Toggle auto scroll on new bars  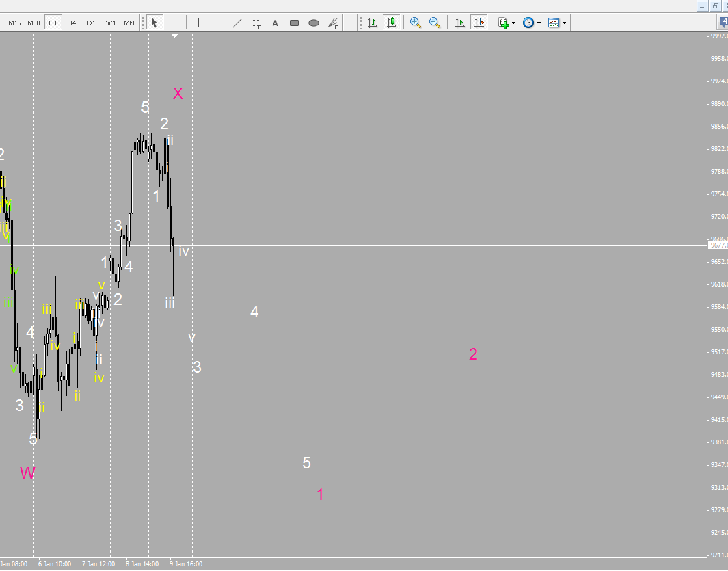459,23
